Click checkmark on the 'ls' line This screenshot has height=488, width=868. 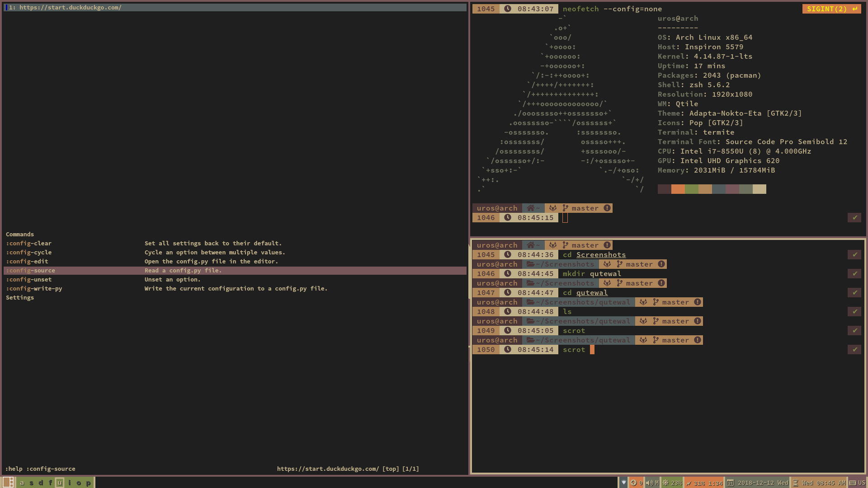(854, 311)
